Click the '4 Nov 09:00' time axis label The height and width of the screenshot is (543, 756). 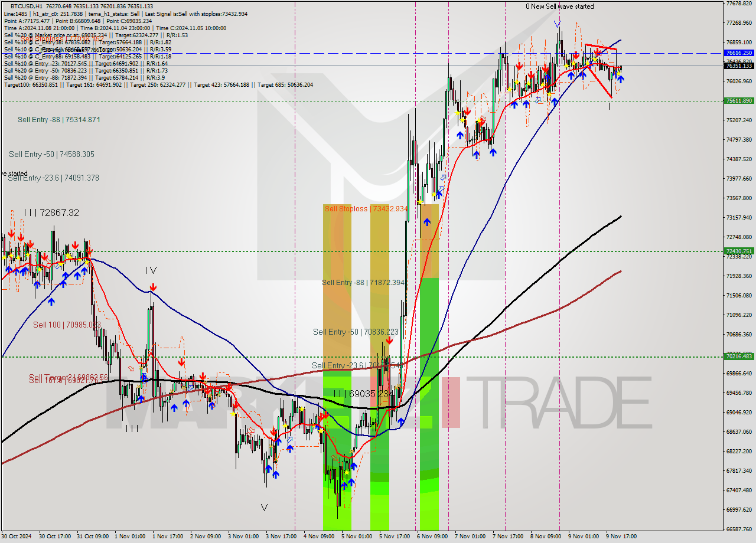(320, 537)
